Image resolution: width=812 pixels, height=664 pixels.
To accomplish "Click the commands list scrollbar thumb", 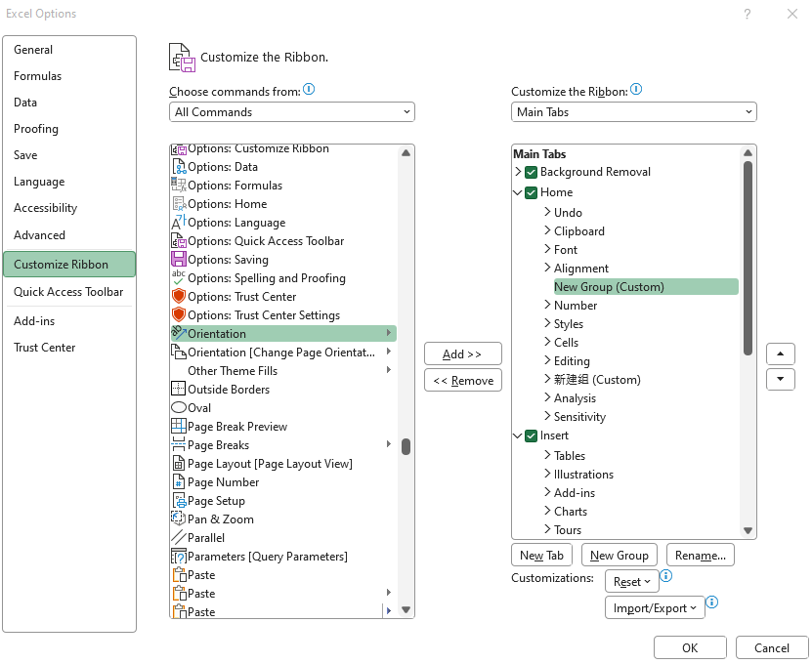I will pos(406,446).
